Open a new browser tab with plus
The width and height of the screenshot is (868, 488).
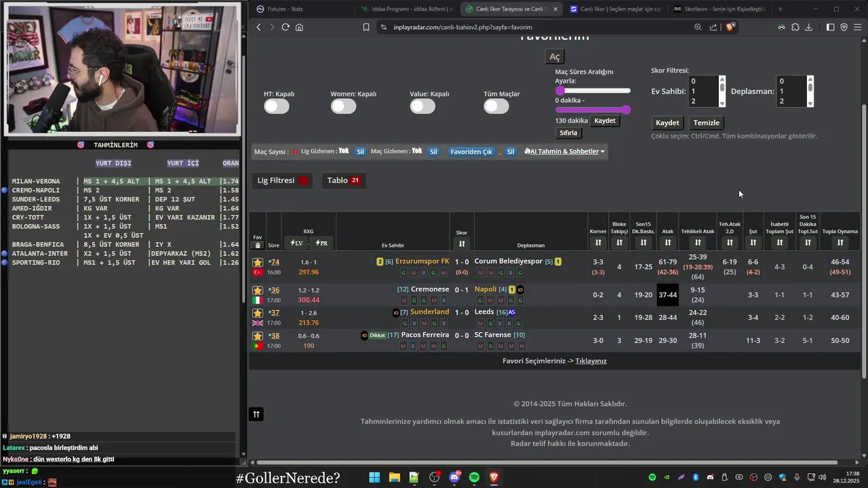(780, 9)
